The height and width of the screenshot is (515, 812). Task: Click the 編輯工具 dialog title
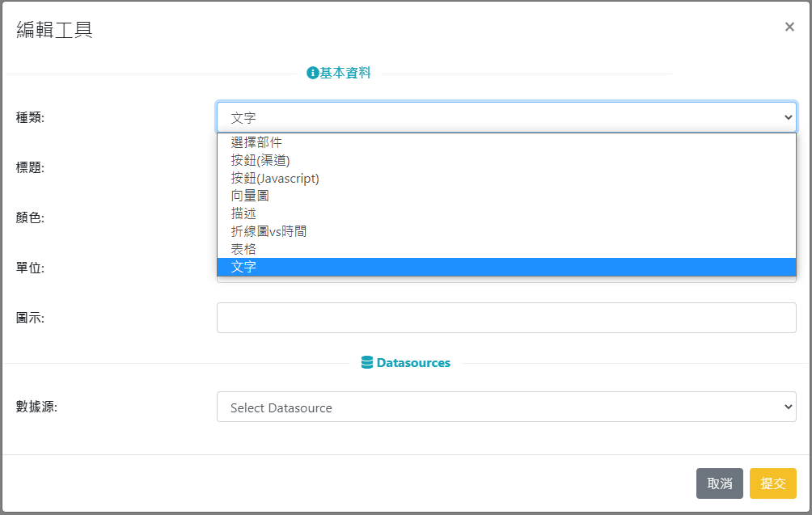click(x=54, y=30)
